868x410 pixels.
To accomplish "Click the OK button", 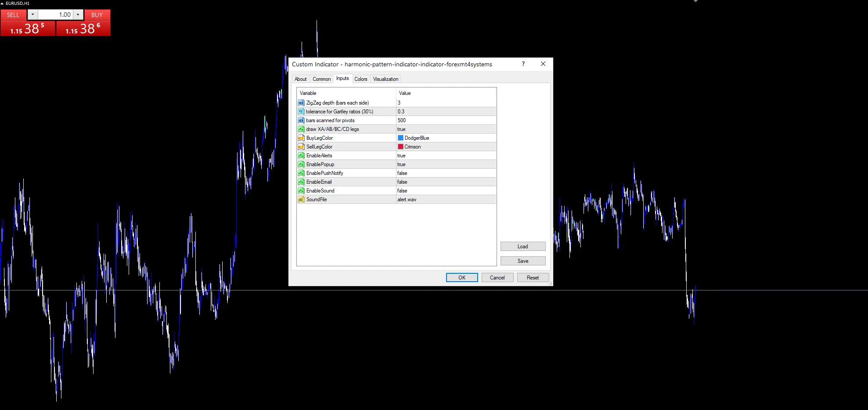I will tap(462, 278).
